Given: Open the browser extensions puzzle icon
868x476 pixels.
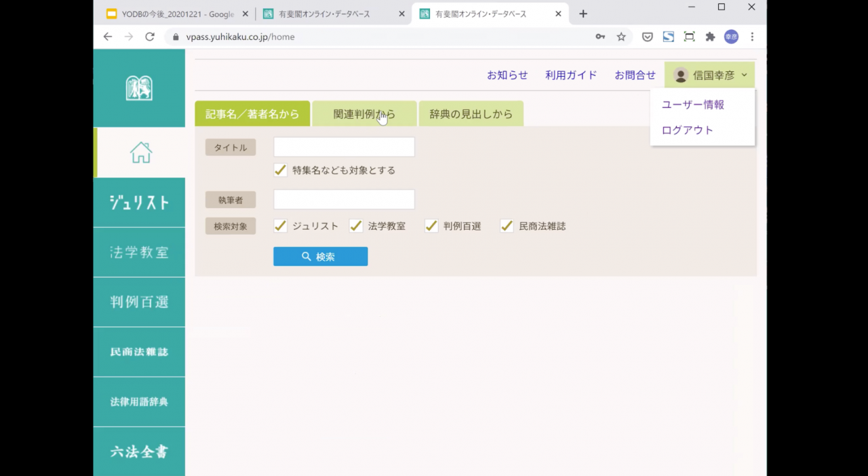Looking at the screenshot, I should pos(710,37).
